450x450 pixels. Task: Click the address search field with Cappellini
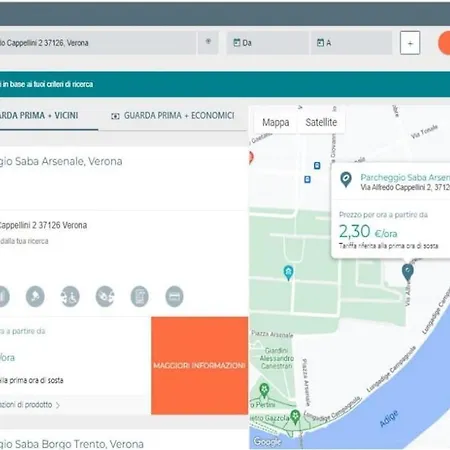tap(98, 43)
